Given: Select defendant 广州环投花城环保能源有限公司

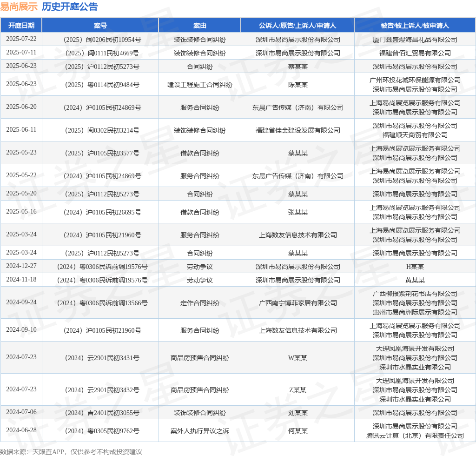Looking at the screenshot, I should coord(415,80).
